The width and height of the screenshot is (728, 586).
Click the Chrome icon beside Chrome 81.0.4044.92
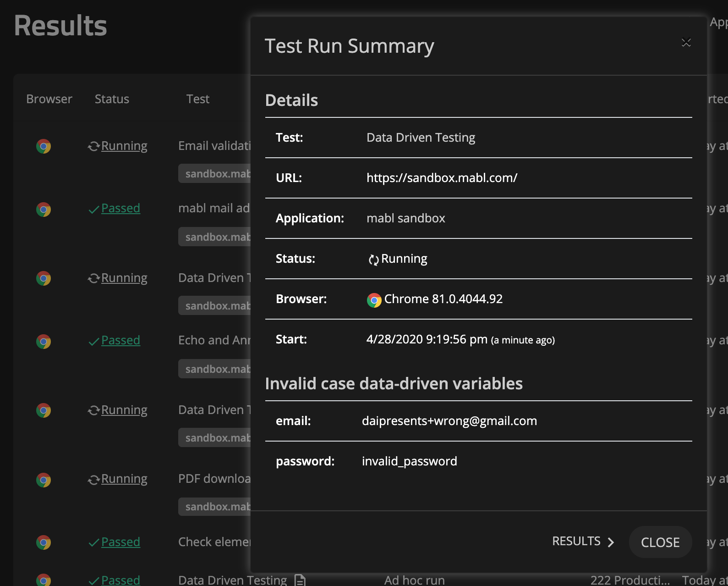(x=374, y=300)
